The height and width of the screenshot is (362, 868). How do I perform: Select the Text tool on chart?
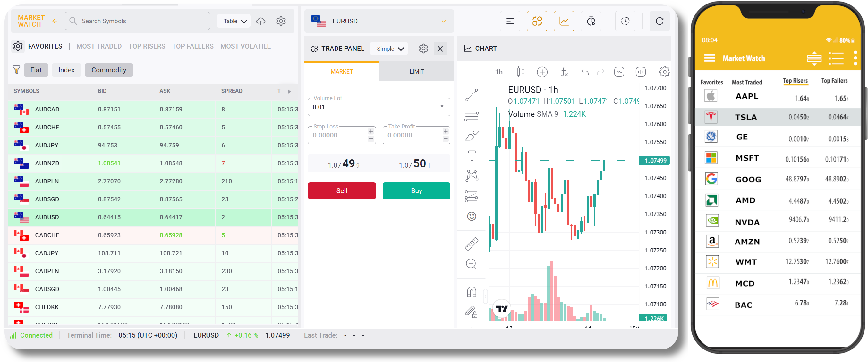(x=472, y=155)
